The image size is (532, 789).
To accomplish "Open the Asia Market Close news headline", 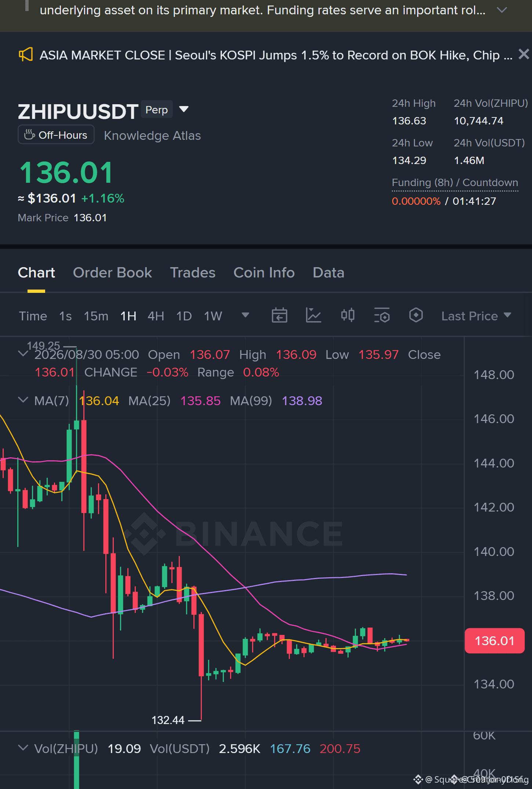I will [276, 55].
